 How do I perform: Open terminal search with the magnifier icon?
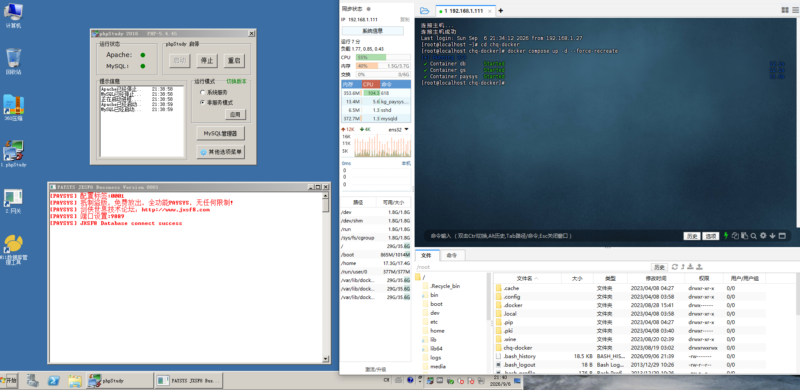(x=754, y=236)
